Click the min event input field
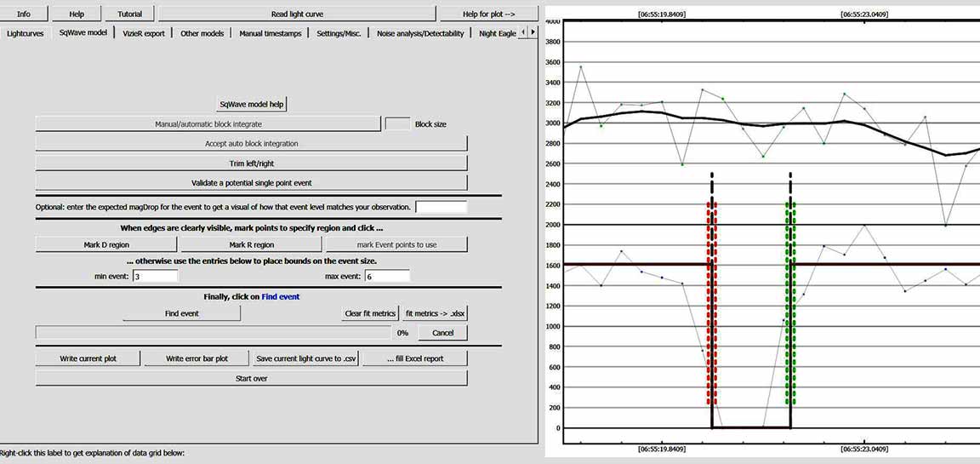Screen dimensions: 980x464 155,276
